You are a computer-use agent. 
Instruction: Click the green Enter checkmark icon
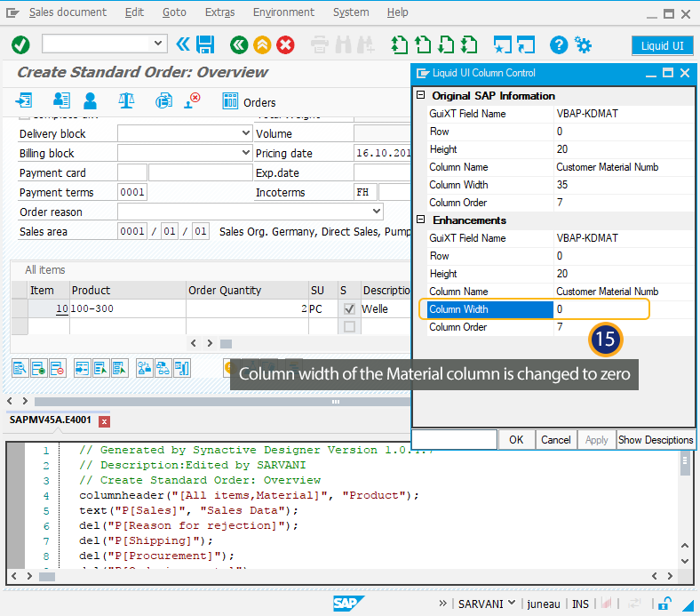click(x=20, y=44)
